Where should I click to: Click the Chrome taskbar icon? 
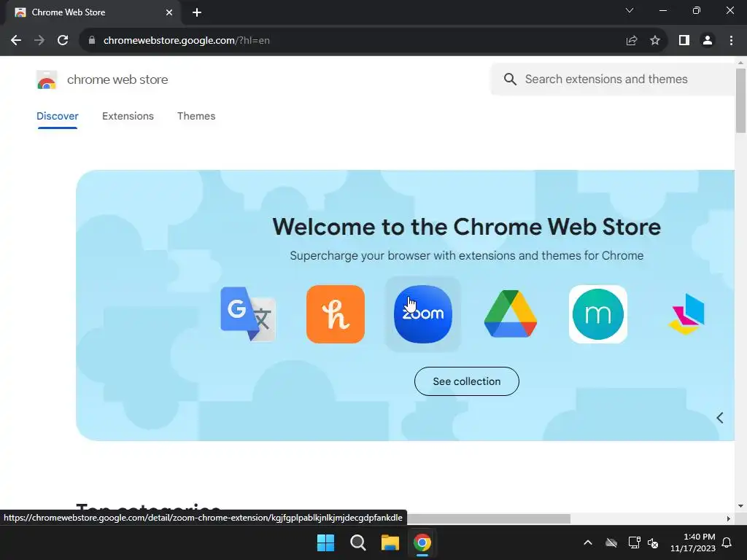pyautogui.click(x=422, y=542)
